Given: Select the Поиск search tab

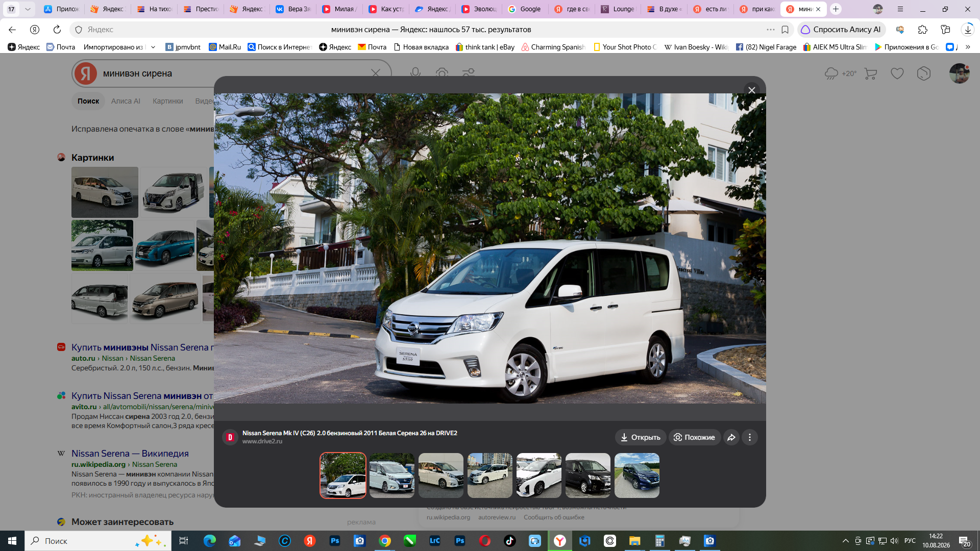Looking at the screenshot, I should tap(88, 101).
